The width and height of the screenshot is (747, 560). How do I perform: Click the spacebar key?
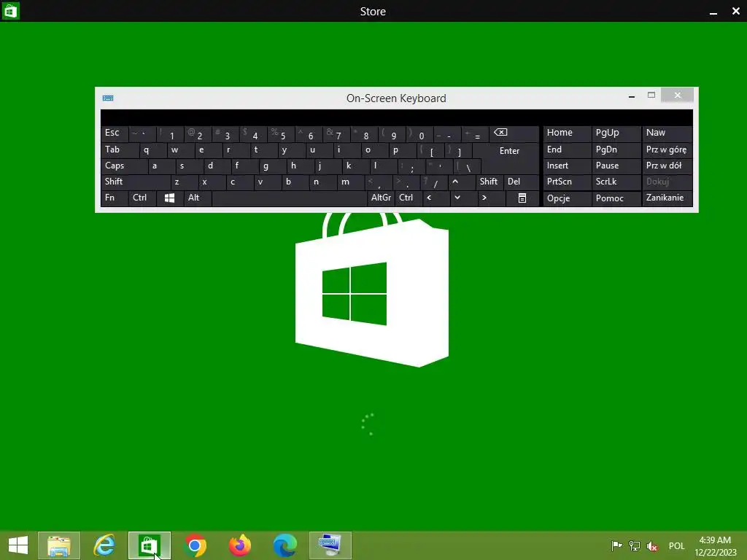click(x=289, y=198)
